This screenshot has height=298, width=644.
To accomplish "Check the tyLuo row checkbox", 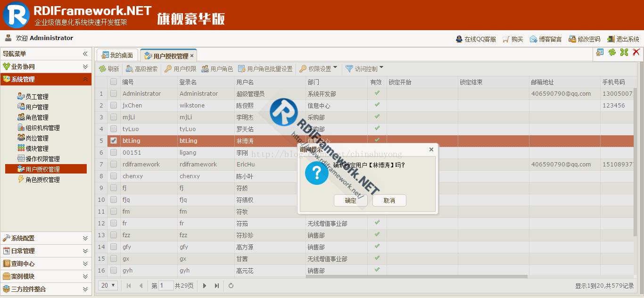I will tap(114, 129).
